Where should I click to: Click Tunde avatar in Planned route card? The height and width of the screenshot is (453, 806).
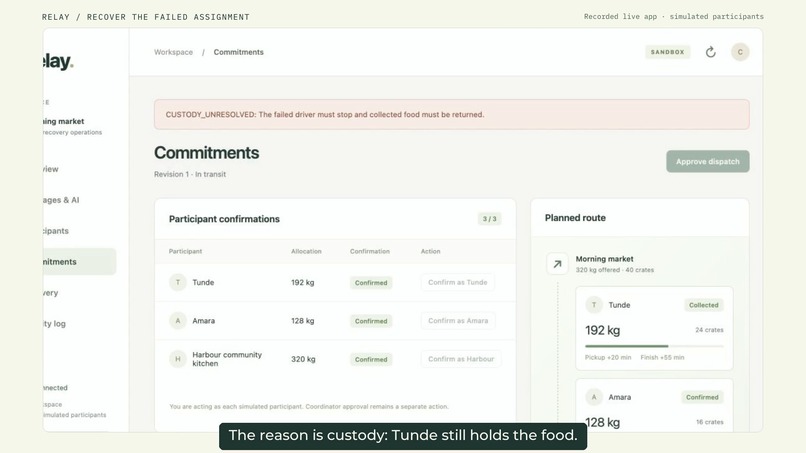[x=594, y=305]
